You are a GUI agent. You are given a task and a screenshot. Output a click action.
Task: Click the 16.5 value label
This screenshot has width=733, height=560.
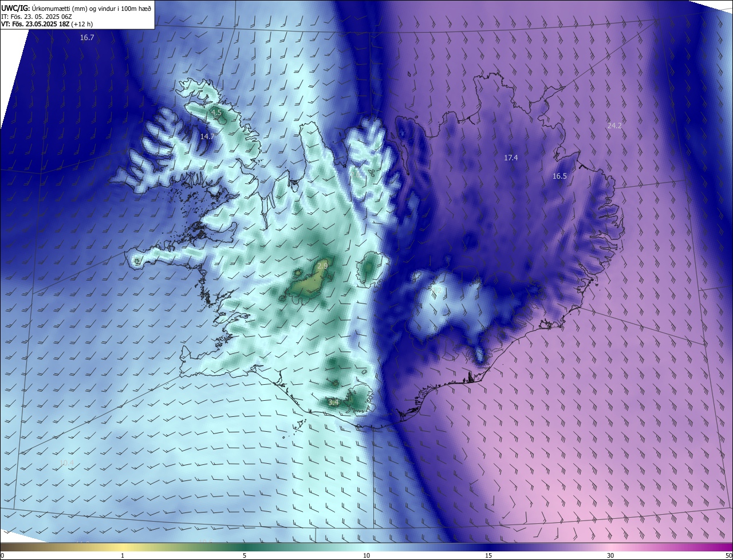[x=559, y=176]
